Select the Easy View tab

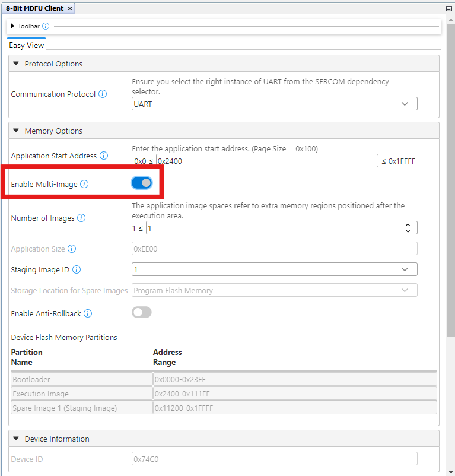(26, 45)
